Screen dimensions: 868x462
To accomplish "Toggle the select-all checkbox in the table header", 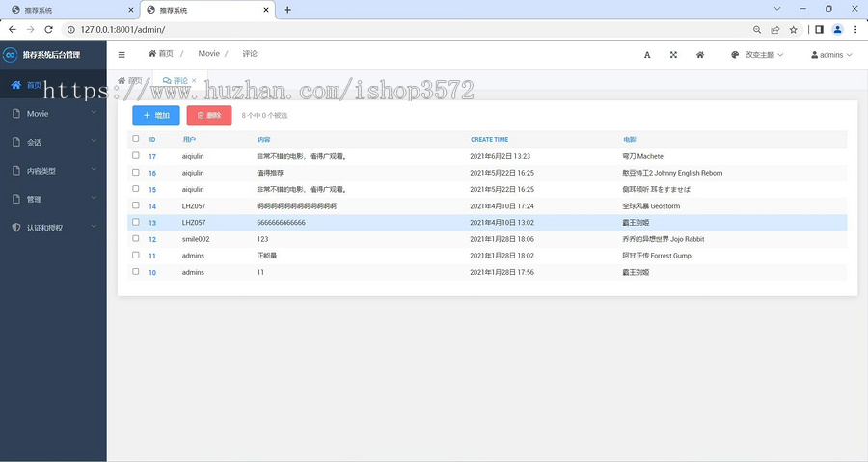I will pyautogui.click(x=136, y=138).
